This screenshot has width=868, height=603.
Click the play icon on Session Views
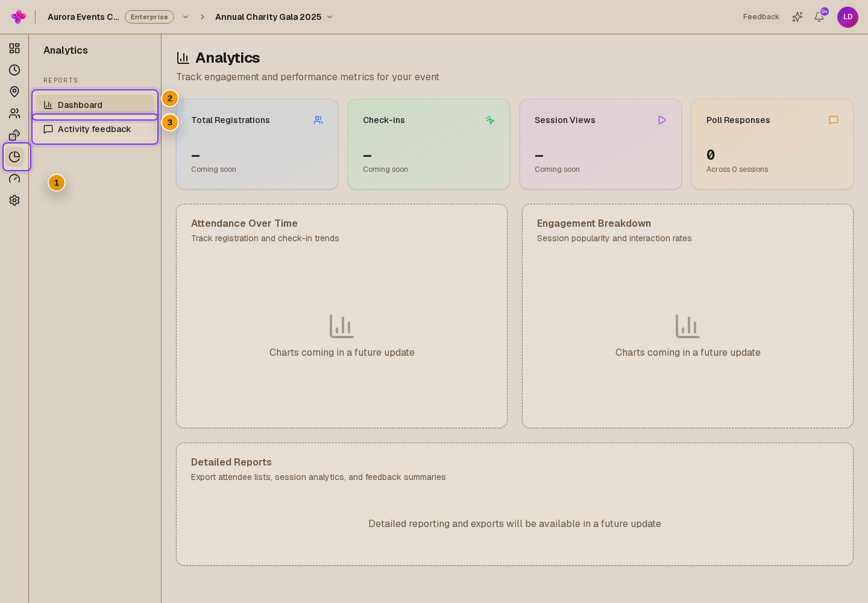point(662,120)
